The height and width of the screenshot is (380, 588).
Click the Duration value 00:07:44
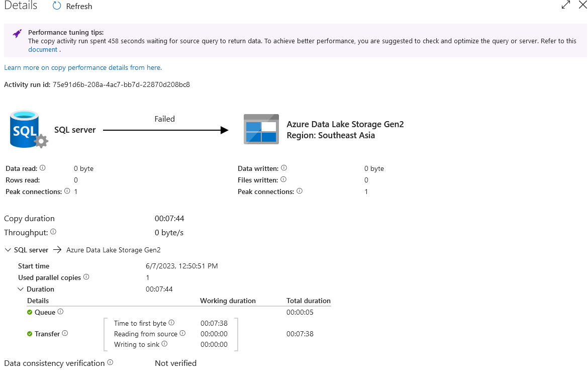point(159,289)
